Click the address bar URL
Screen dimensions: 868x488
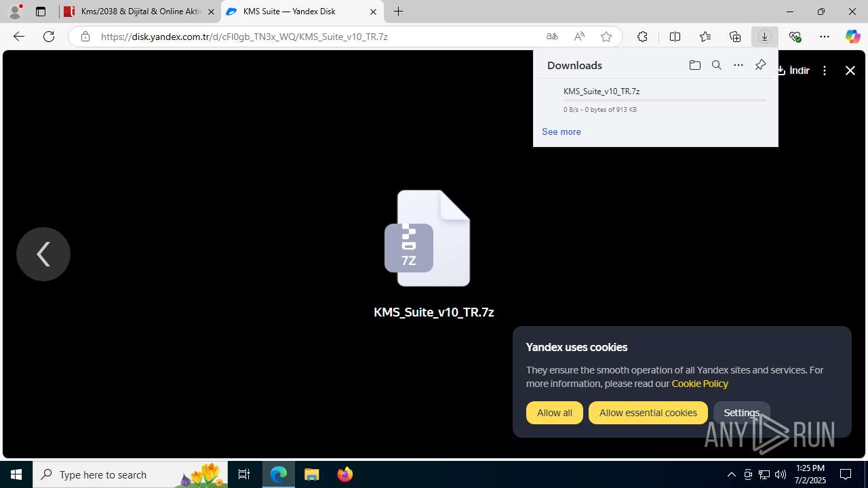coord(244,37)
